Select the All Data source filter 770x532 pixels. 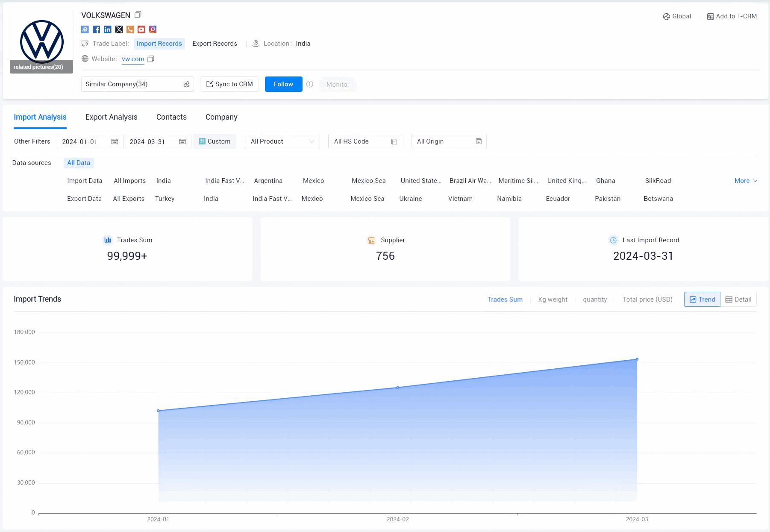tap(79, 163)
